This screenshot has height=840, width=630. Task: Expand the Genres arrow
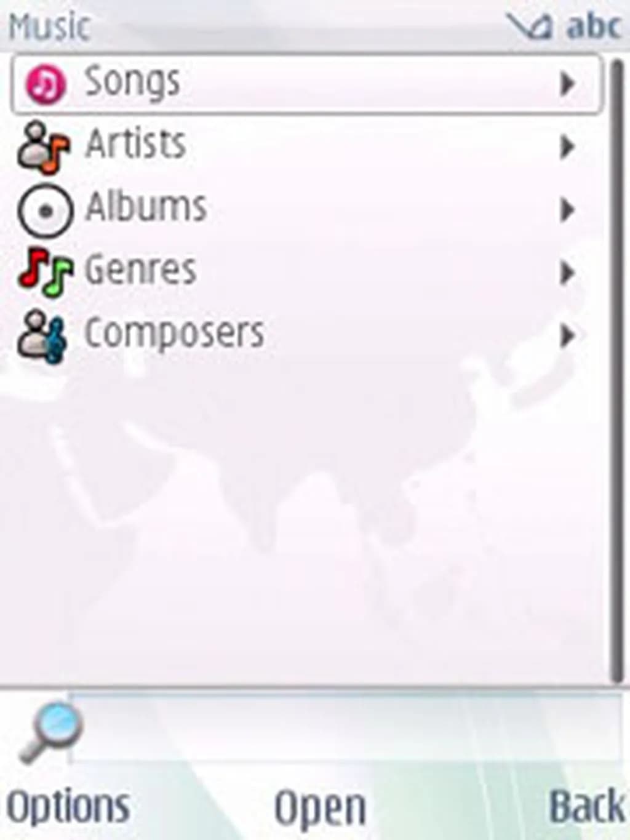[567, 273]
